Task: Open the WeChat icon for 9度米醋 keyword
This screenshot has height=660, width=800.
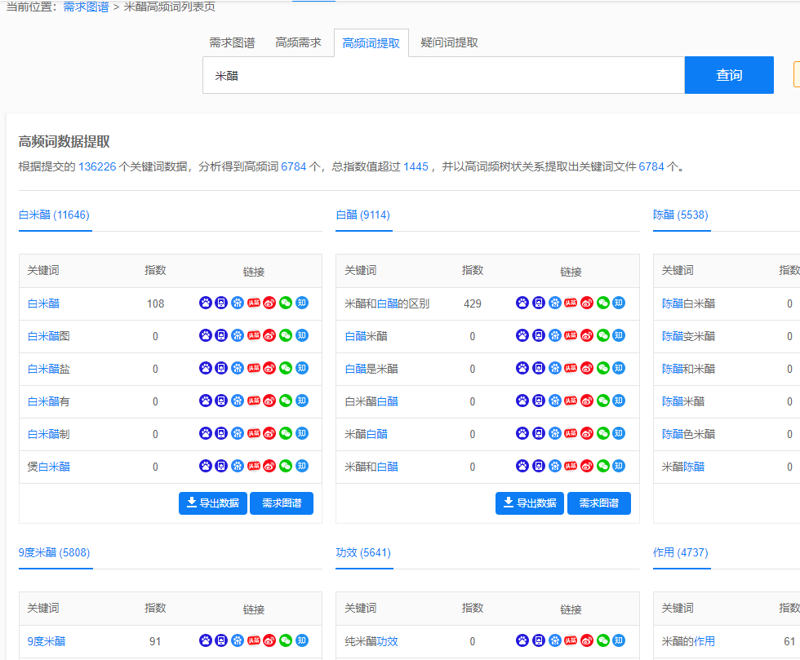Action: point(286,641)
